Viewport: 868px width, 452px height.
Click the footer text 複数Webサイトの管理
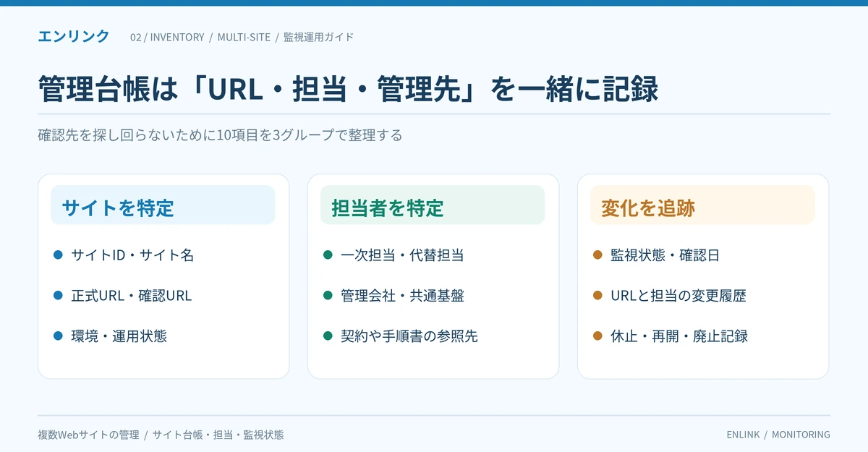pos(88,435)
